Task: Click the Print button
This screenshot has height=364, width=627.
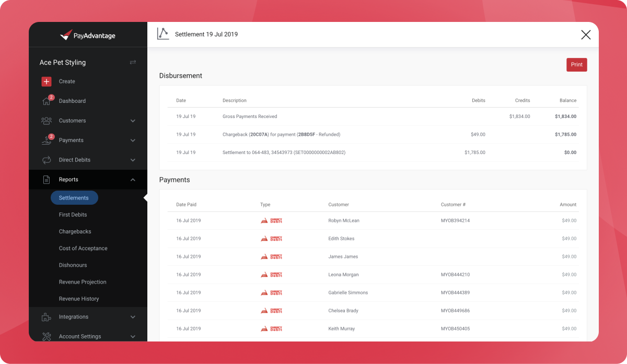Action: click(x=577, y=65)
